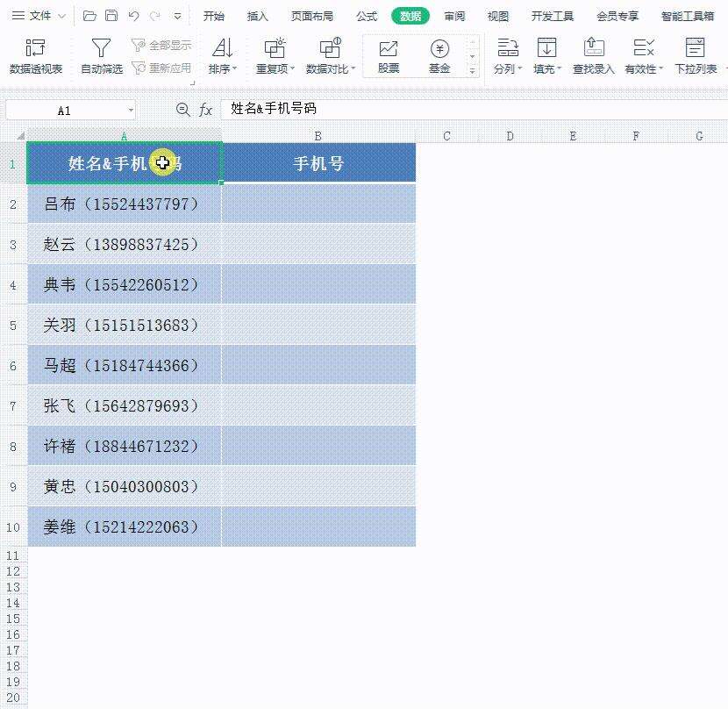The width and height of the screenshot is (728, 709).
Task: Switch to the 开始 (Home) tab
Action: (x=214, y=15)
